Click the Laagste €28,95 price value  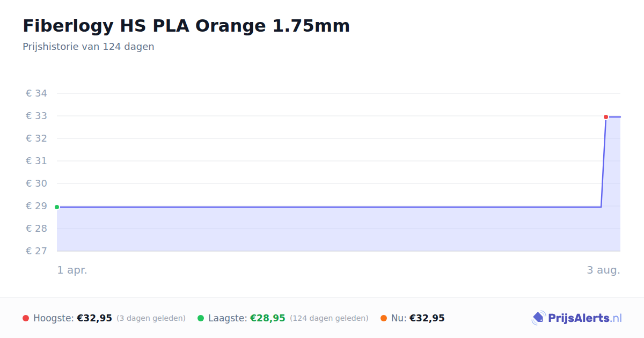pos(268,318)
